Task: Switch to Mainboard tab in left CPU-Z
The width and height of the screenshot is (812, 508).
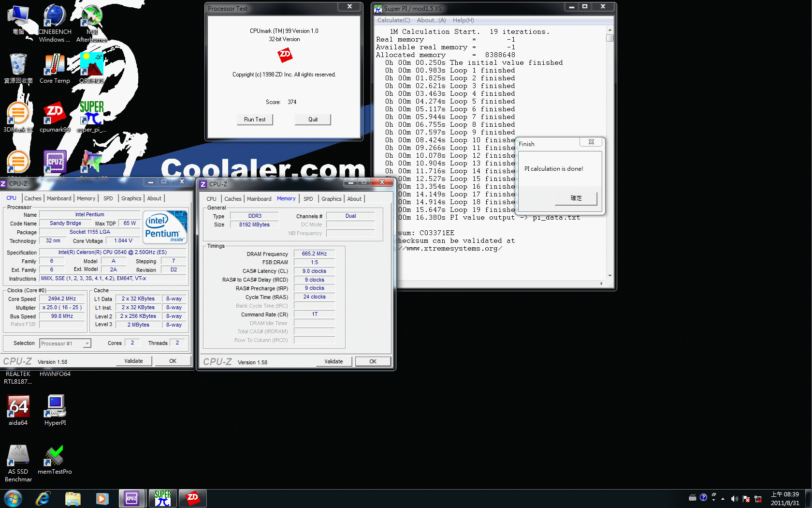Action: pyautogui.click(x=59, y=198)
